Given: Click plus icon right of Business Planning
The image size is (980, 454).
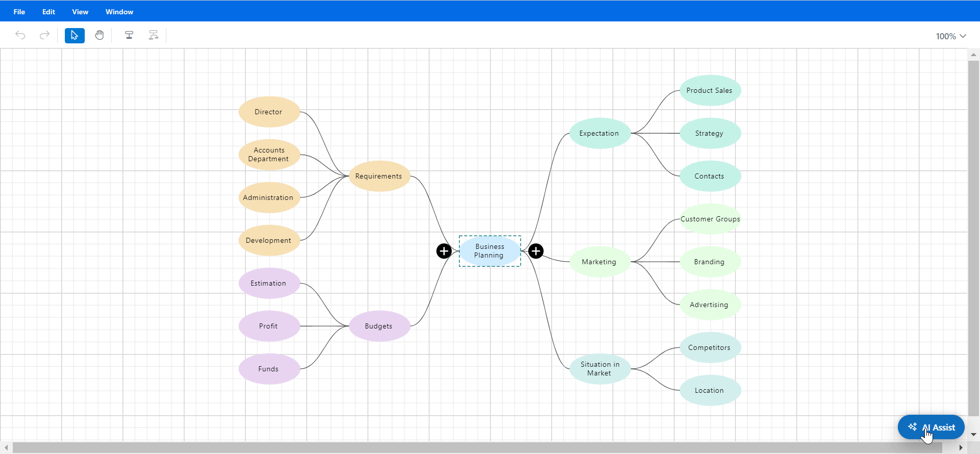Looking at the screenshot, I should 536,251.
